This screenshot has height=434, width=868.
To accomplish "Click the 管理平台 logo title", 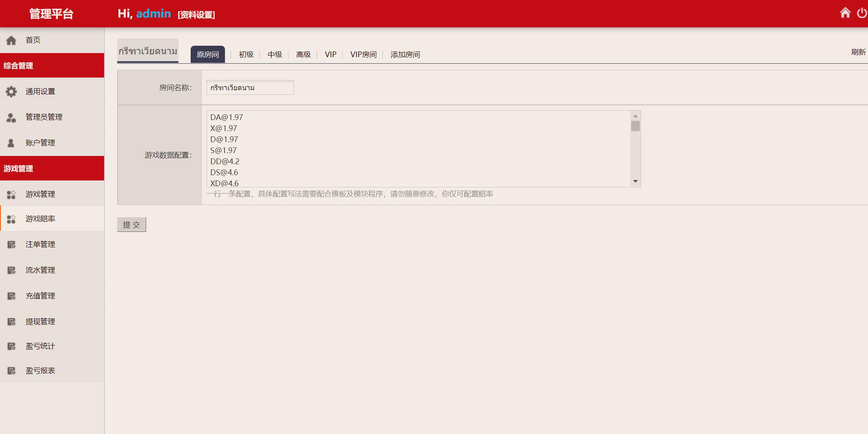I will (51, 14).
